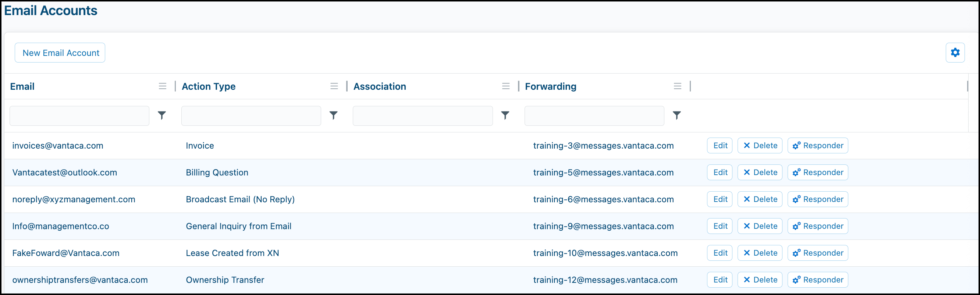
Task: Click training-5@messages.vantaca.com forwarding address
Action: coord(603,173)
